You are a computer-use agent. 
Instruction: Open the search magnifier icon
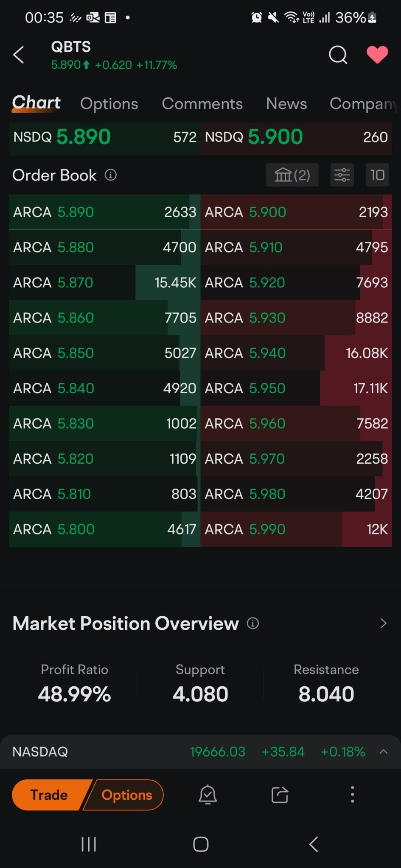pos(338,55)
